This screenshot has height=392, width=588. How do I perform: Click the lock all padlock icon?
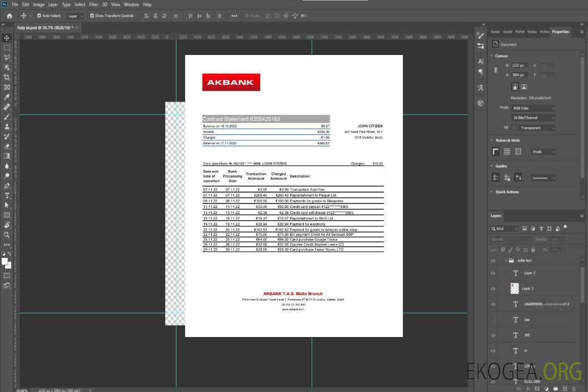click(533, 249)
